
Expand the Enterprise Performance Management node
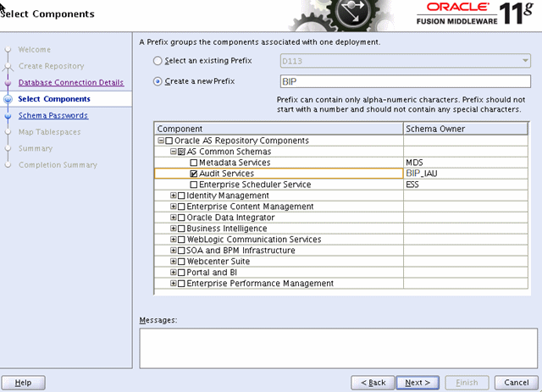[x=173, y=283]
